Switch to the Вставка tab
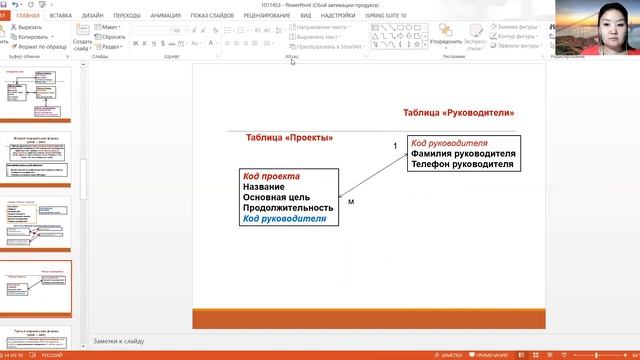 [x=60, y=16]
